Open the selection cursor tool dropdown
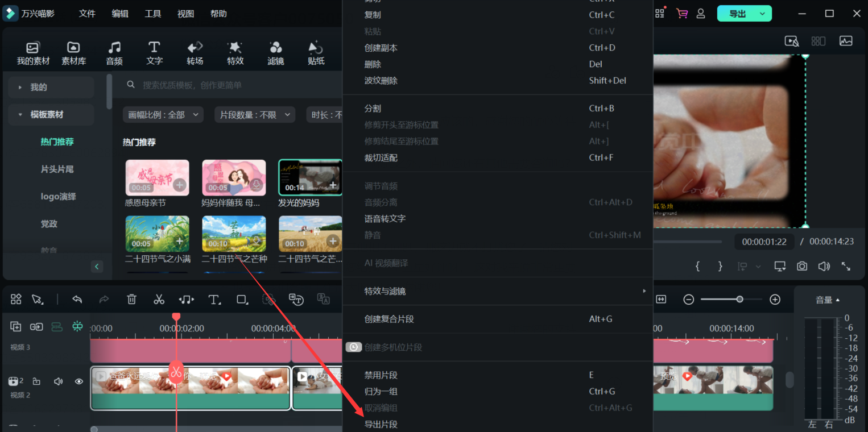 38,299
